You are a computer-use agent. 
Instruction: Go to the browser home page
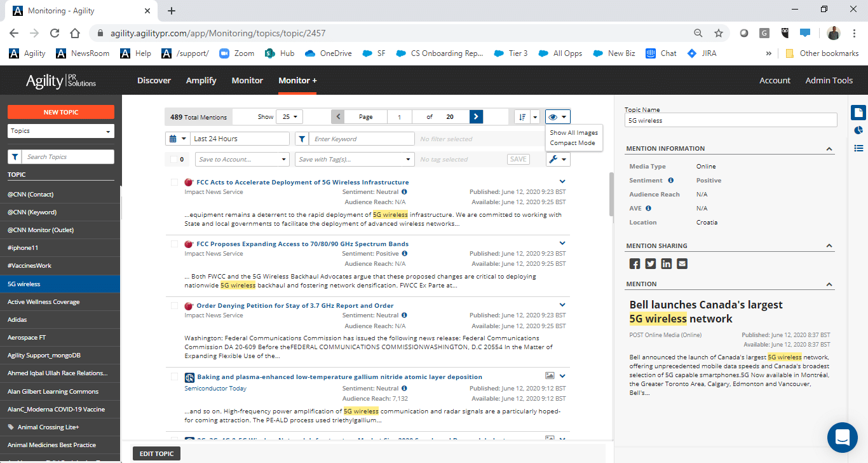coord(75,33)
